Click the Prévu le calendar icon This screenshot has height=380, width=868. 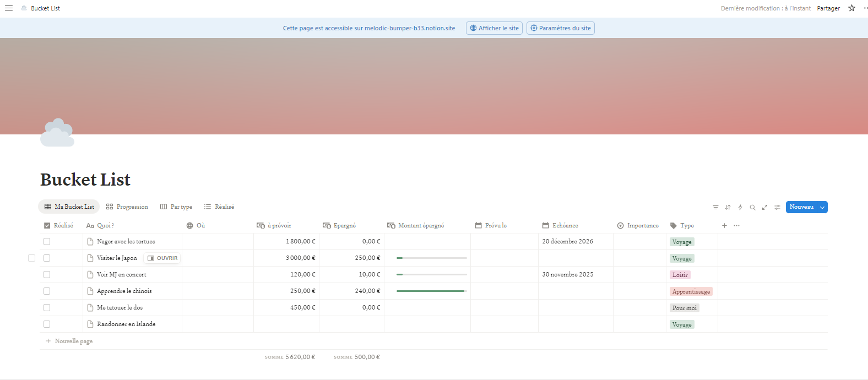[478, 225]
